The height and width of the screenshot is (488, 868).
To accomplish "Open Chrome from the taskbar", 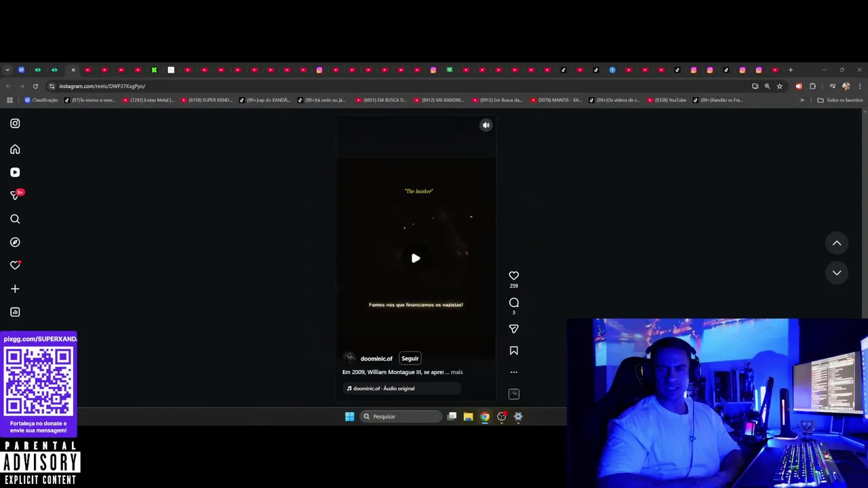I will coord(485,417).
